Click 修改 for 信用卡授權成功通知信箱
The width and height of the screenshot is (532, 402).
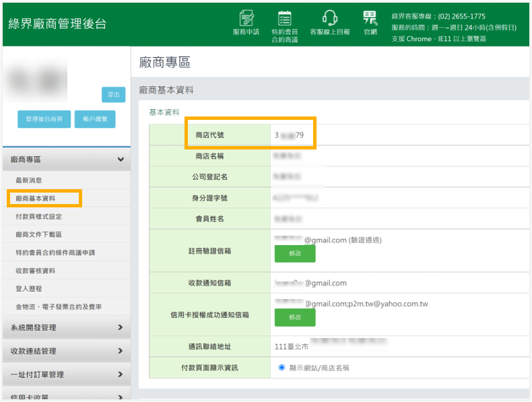295,317
